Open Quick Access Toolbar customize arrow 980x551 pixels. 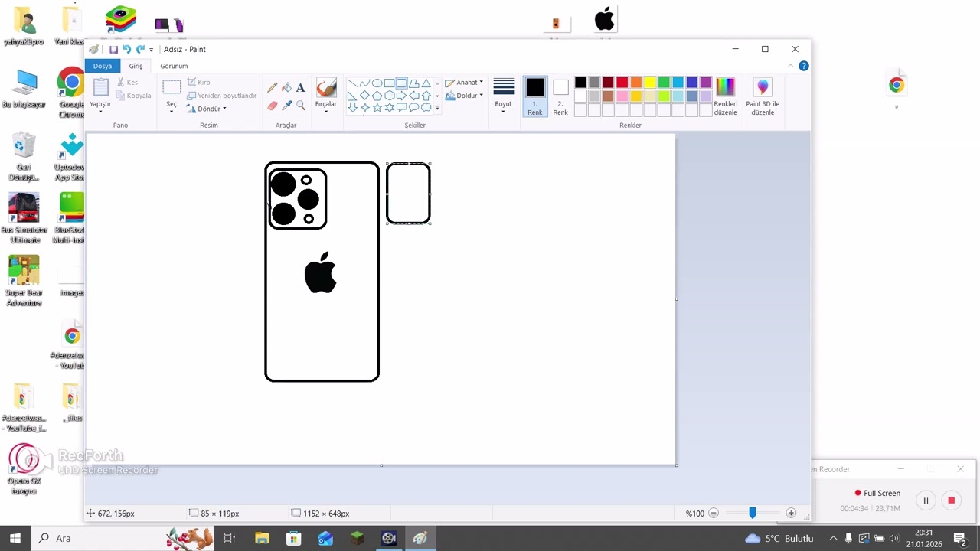pos(151,50)
